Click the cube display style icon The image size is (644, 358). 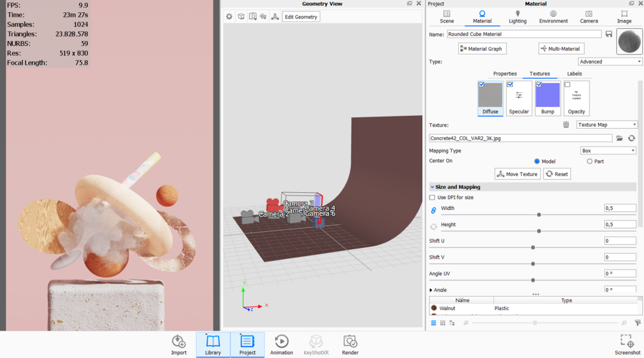point(241,17)
